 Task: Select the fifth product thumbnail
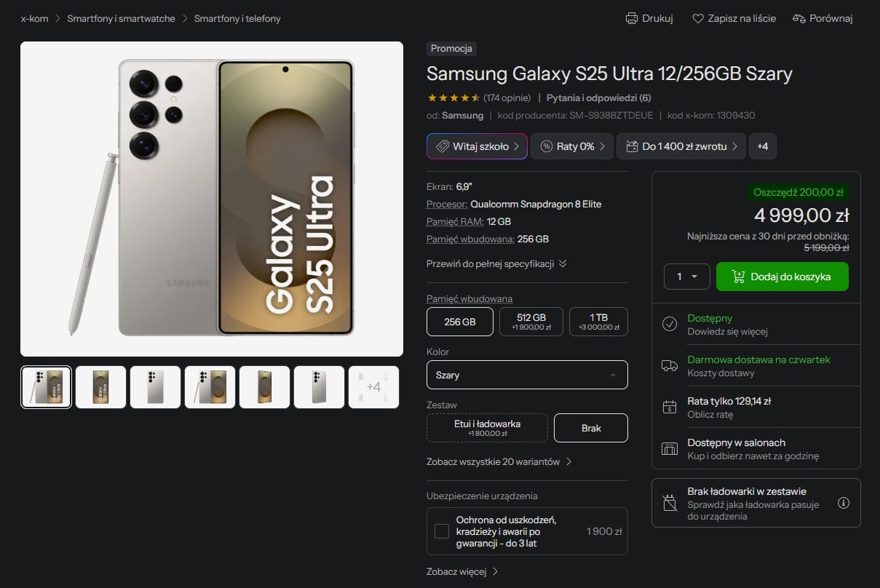pos(264,387)
